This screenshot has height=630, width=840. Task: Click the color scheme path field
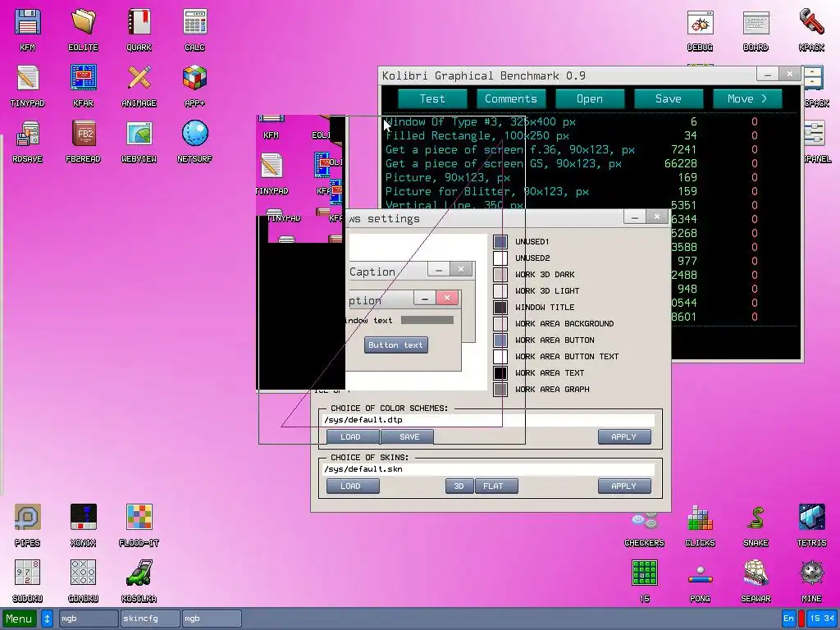click(487, 420)
